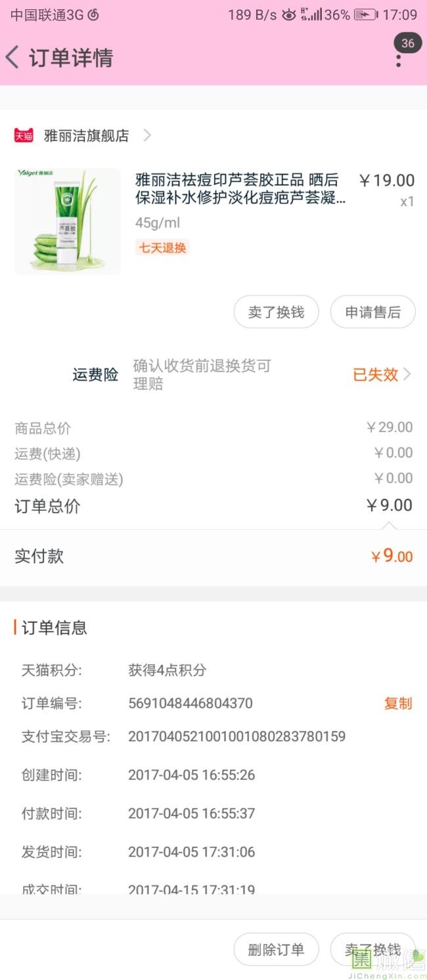The image size is (427, 980).
Task: Open the three-dot more options menu
Action: tap(398, 61)
